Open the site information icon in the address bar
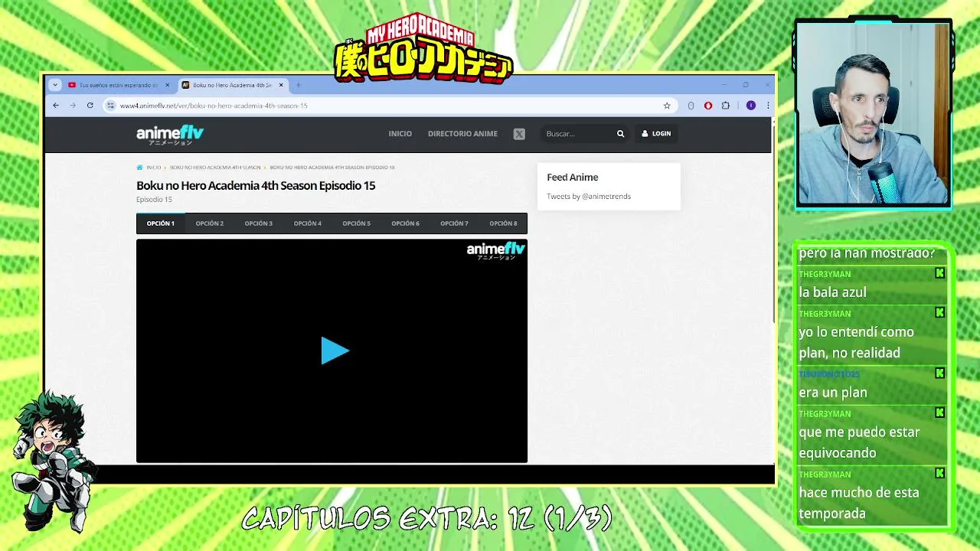980x551 pixels. [x=111, y=106]
